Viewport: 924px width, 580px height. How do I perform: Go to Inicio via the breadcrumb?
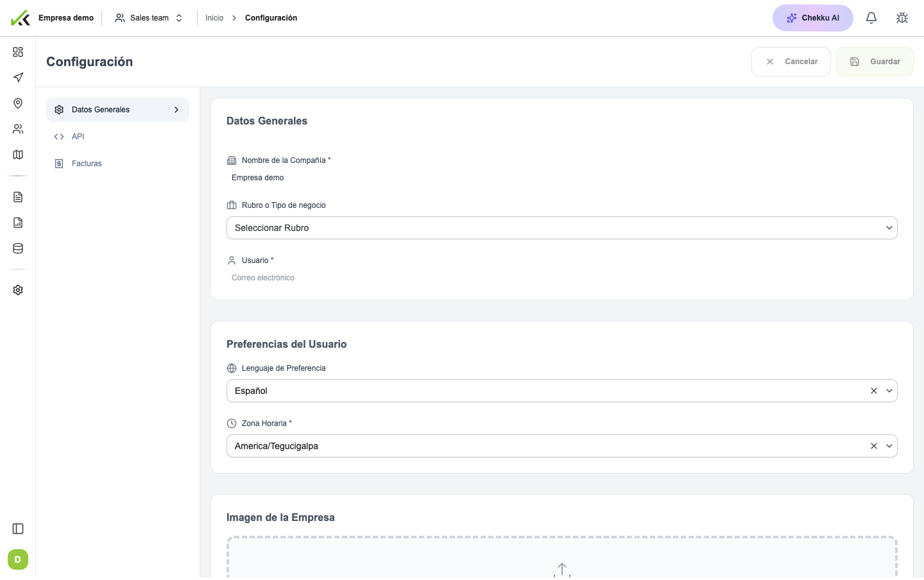tap(214, 18)
